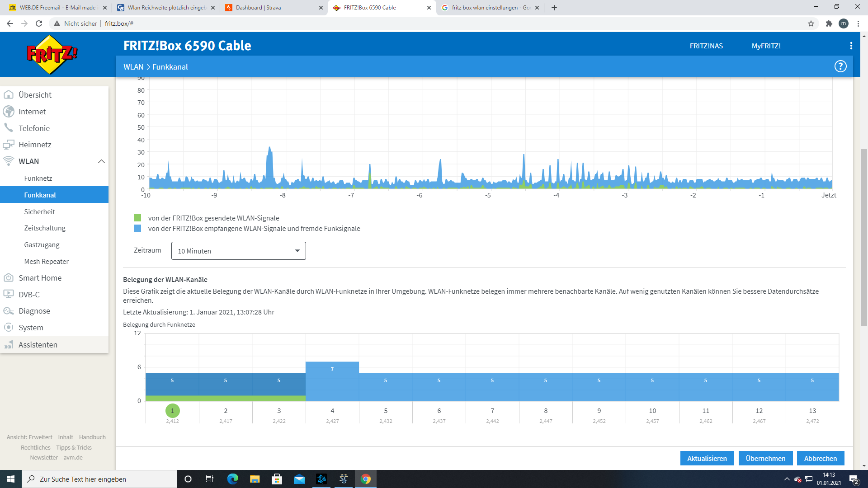Click the Aktualisieren button
The height and width of the screenshot is (488, 868).
pos(707,458)
